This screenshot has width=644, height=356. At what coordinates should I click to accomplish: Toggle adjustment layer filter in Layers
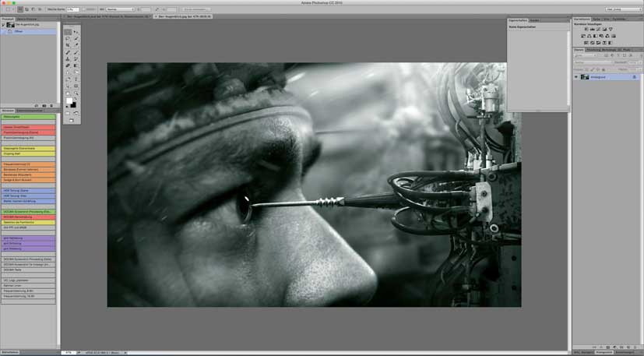point(612,55)
